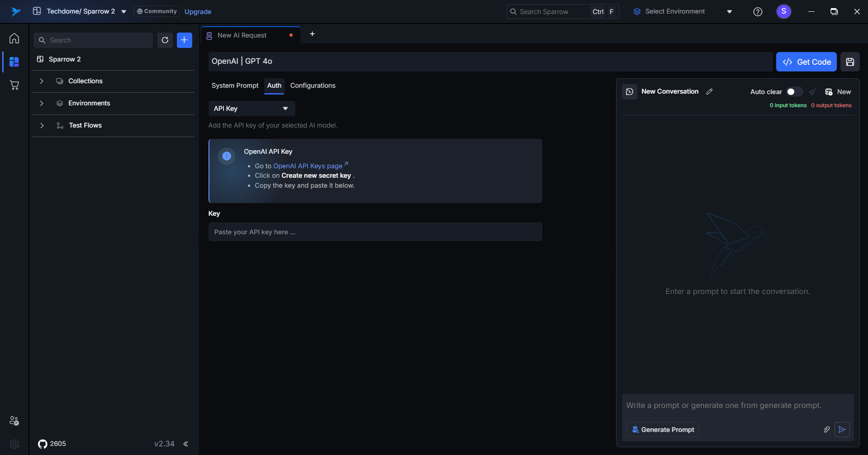Attach a file using the paperclip icon
The height and width of the screenshot is (455, 868).
[x=826, y=430]
